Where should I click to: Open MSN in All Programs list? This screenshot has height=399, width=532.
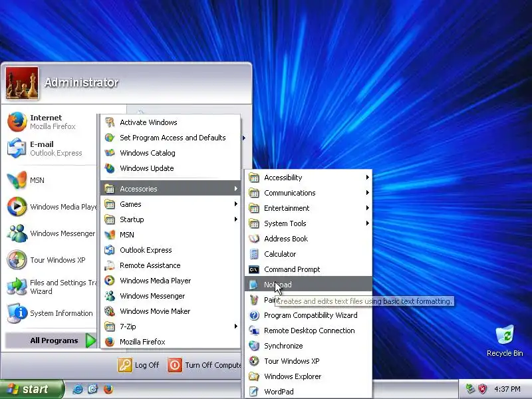[170, 235]
